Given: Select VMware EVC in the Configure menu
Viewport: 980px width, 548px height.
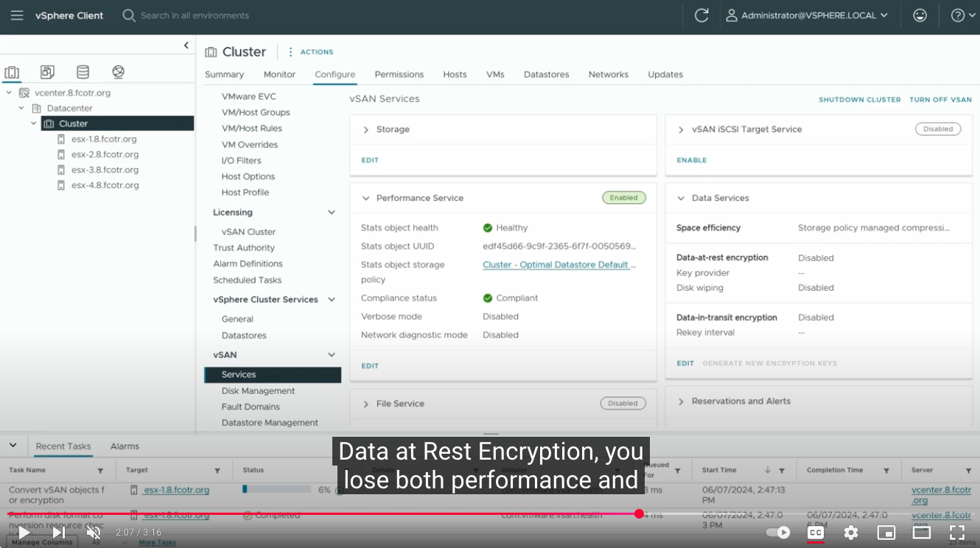Looking at the screenshot, I should 248,96.
